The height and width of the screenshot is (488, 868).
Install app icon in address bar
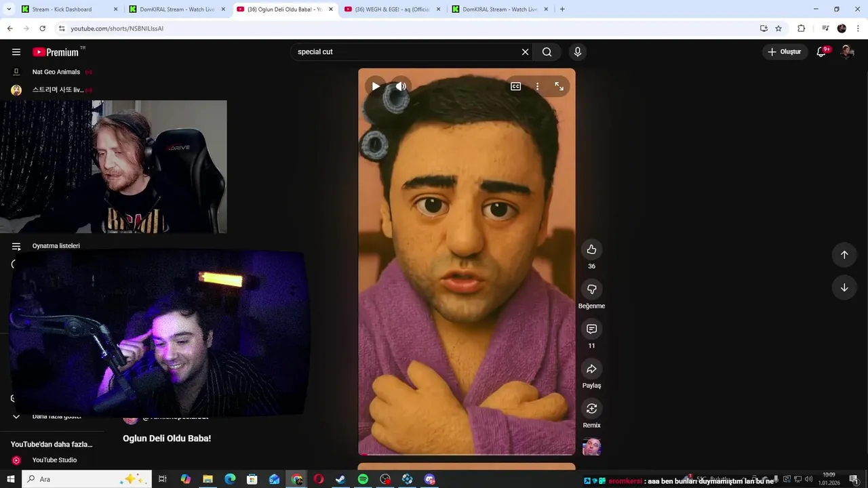coord(764,28)
